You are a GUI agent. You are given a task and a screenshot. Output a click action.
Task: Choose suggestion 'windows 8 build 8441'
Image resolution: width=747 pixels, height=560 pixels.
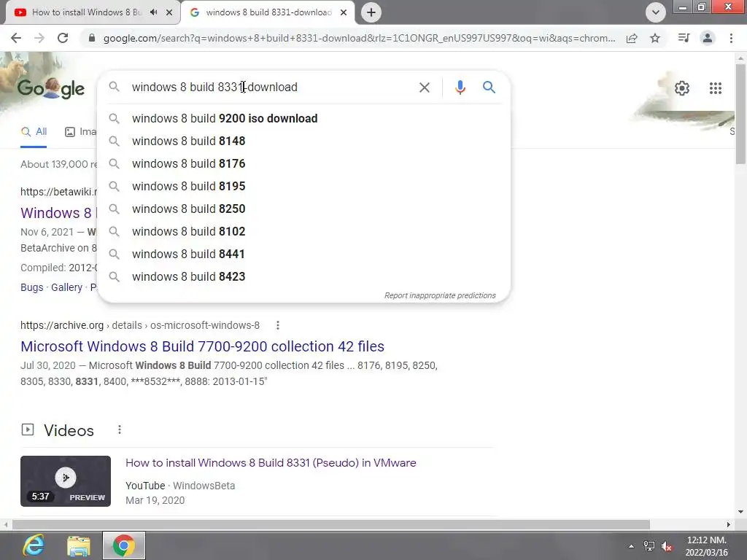(304, 254)
